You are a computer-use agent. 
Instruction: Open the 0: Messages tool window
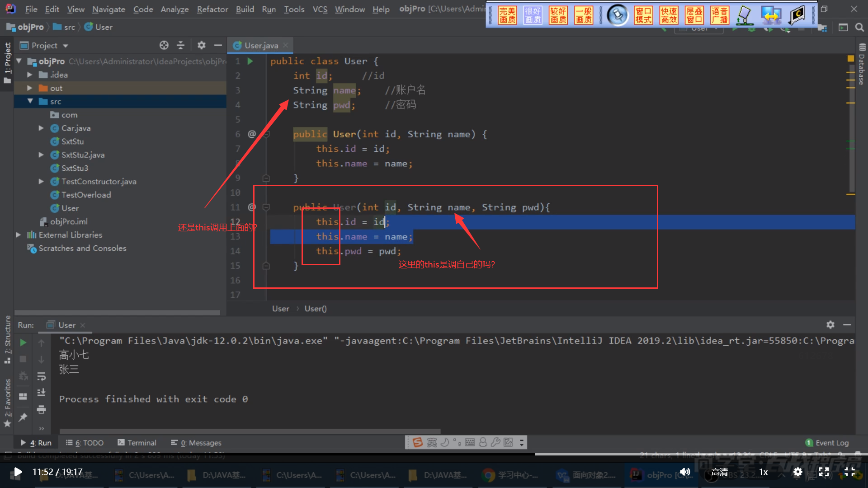[196, 443]
